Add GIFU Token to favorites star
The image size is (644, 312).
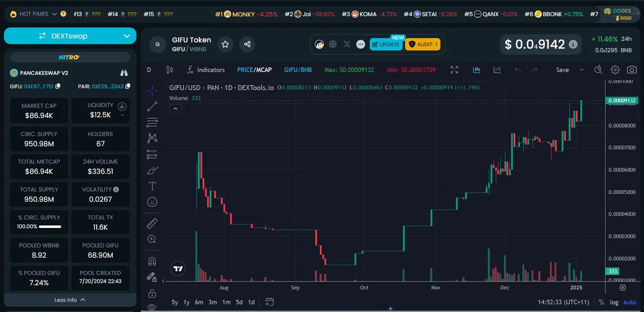(x=225, y=44)
